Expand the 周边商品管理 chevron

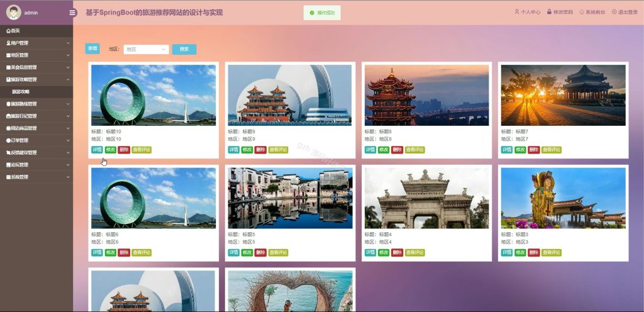coord(68,128)
